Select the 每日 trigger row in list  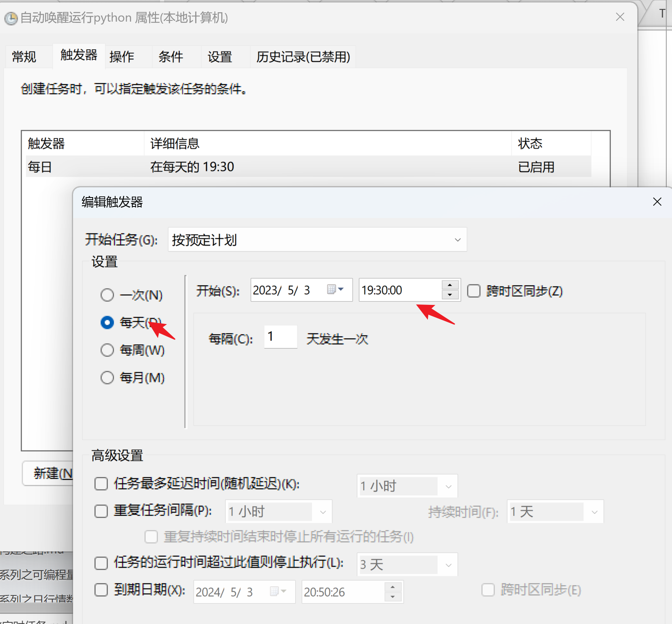pyautogui.click(x=286, y=167)
